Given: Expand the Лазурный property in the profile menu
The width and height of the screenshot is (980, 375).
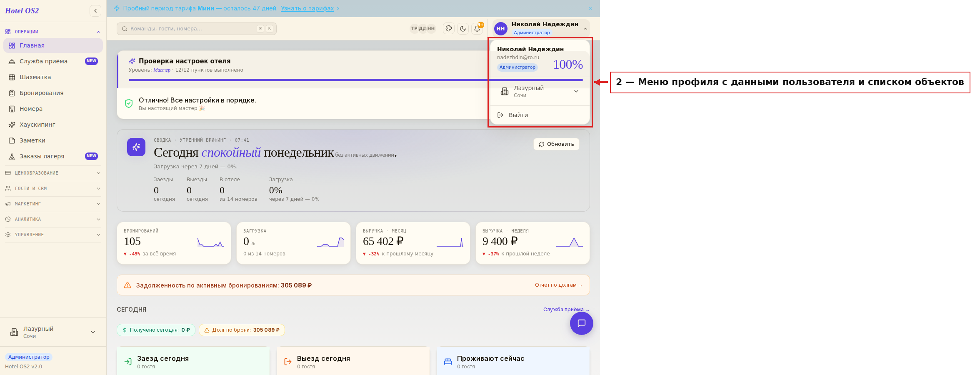Looking at the screenshot, I should click(540, 91).
